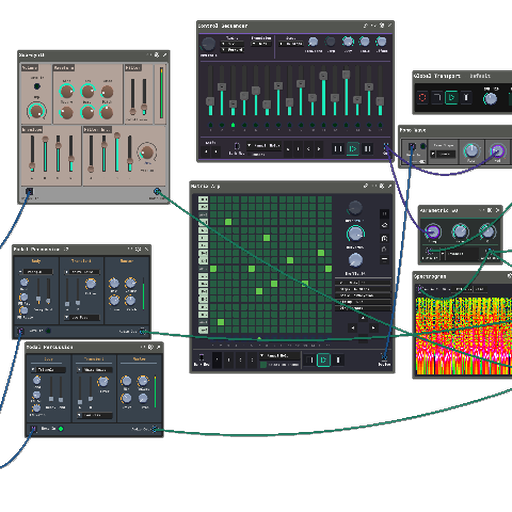Viewport: 512px width, 512px height.
Task: Open the note dropdown in Control Sequencer footer
Action: 264,146
